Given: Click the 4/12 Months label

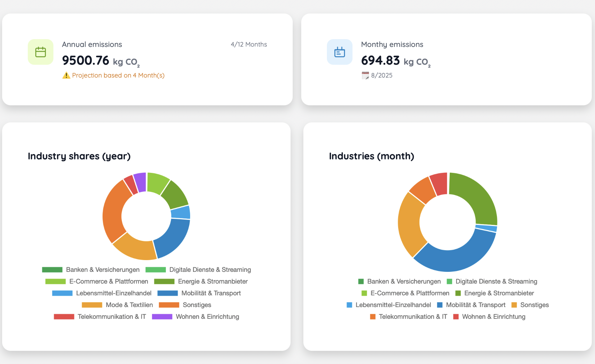Looking at the screenshot, I should click(x=249, y=44).
